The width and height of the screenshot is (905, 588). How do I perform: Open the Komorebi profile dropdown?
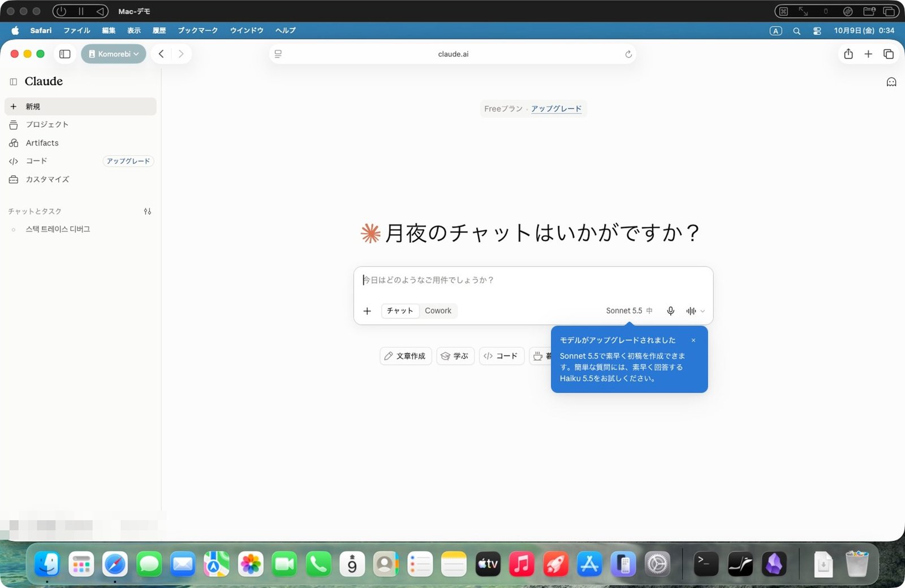pos(114,54)
